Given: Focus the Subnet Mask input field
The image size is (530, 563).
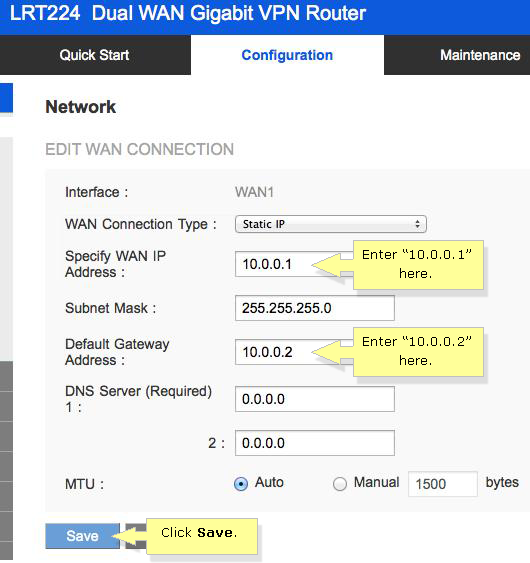Looking at the screenshot, I should point(315,308).
